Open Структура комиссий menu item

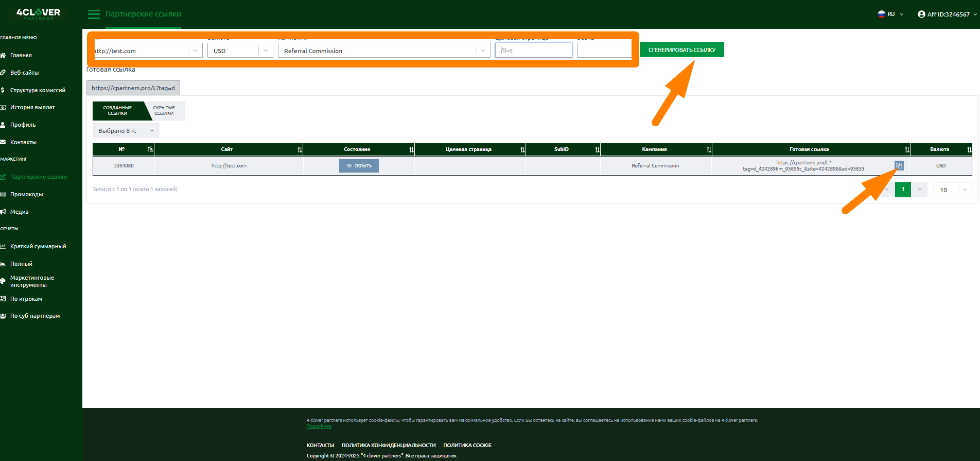(38, 90)
